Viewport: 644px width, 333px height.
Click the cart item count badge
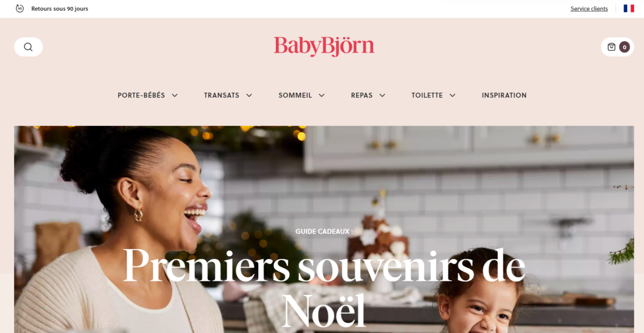624,47
